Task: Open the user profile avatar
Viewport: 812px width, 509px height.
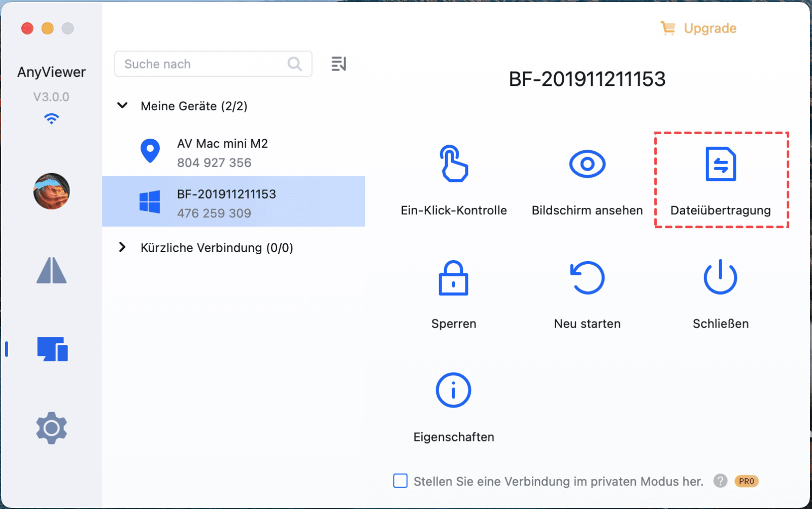Action: tap(51, 191)
